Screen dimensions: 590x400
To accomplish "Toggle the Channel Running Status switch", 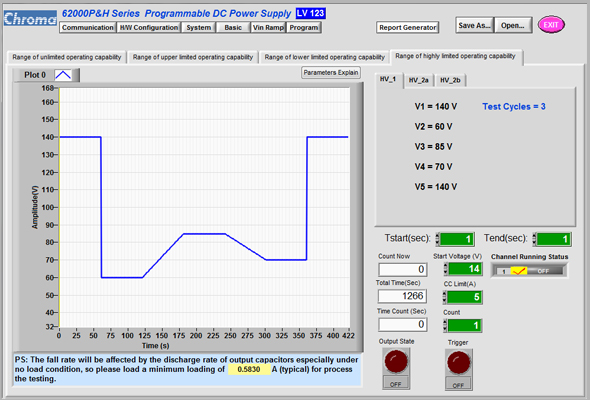I will point(529,271).
